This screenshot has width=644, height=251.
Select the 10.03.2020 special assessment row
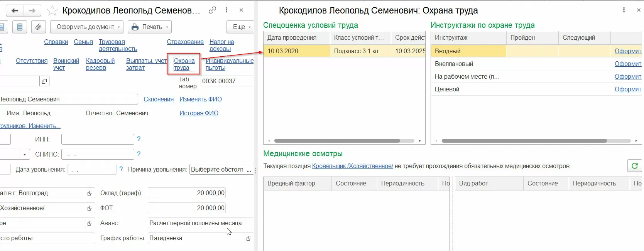[296, 51]
